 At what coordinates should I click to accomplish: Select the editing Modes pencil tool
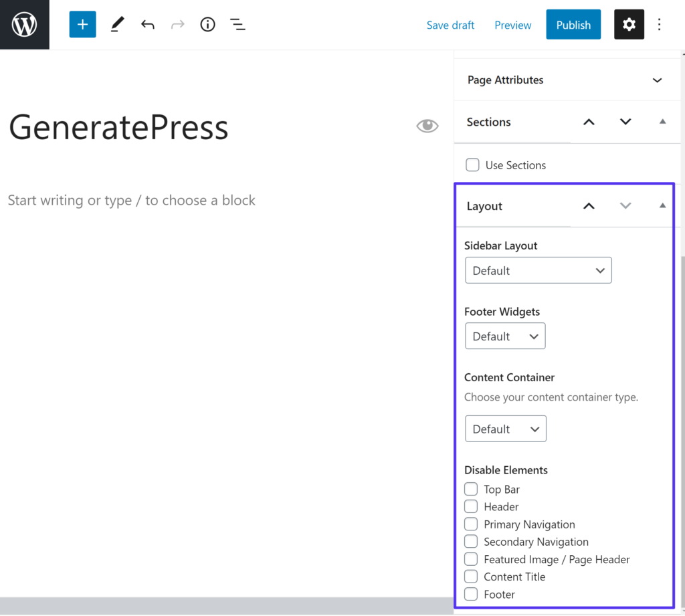(117, 24)
